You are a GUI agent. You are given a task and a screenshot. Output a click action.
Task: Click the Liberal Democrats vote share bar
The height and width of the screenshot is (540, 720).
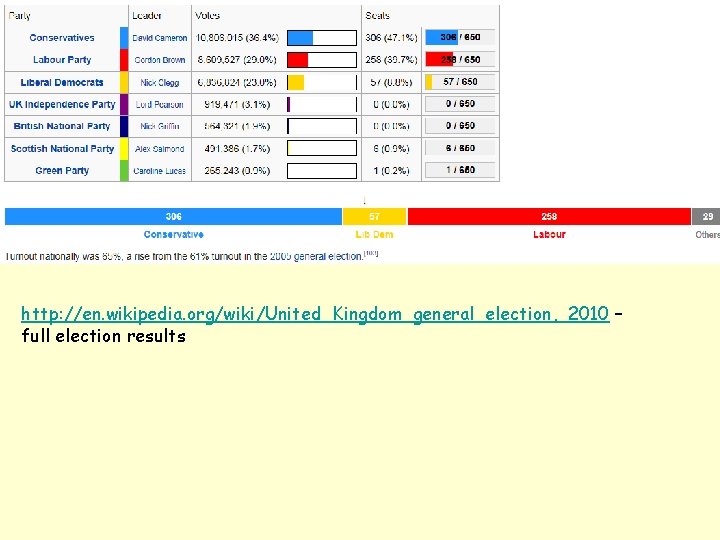click(x=322, y=82)
